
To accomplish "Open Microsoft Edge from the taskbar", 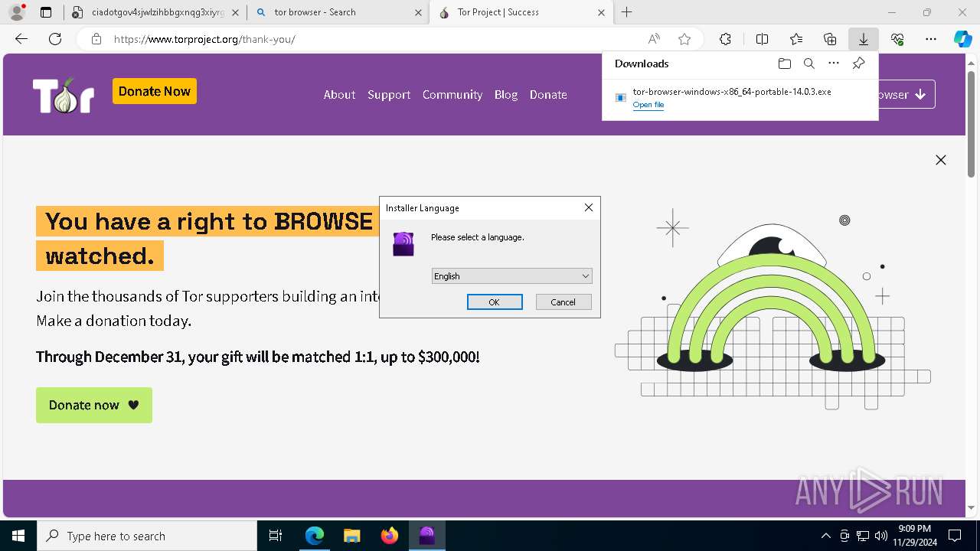I will (x=315, y=536).
